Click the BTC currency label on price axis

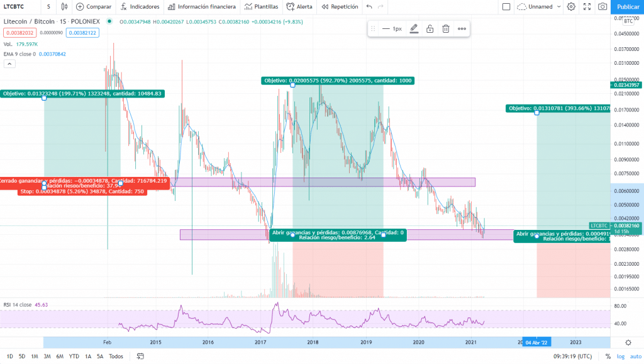[628, 21]
